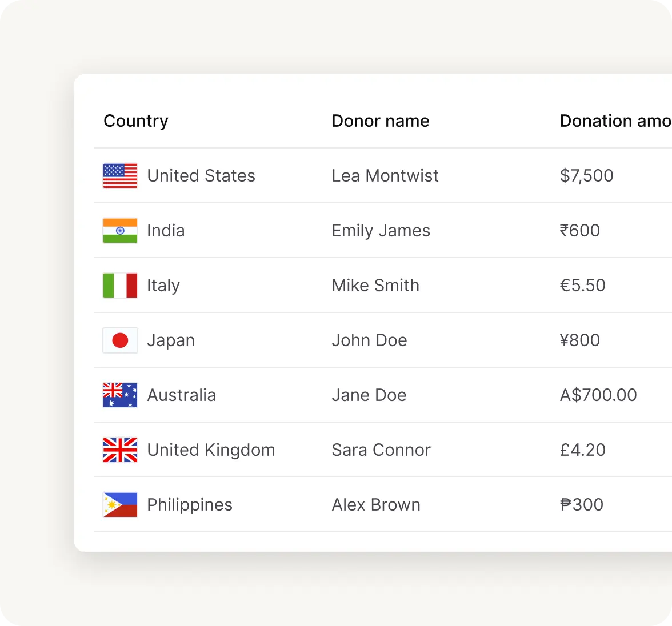Select the United Kingdom country label

211,450
